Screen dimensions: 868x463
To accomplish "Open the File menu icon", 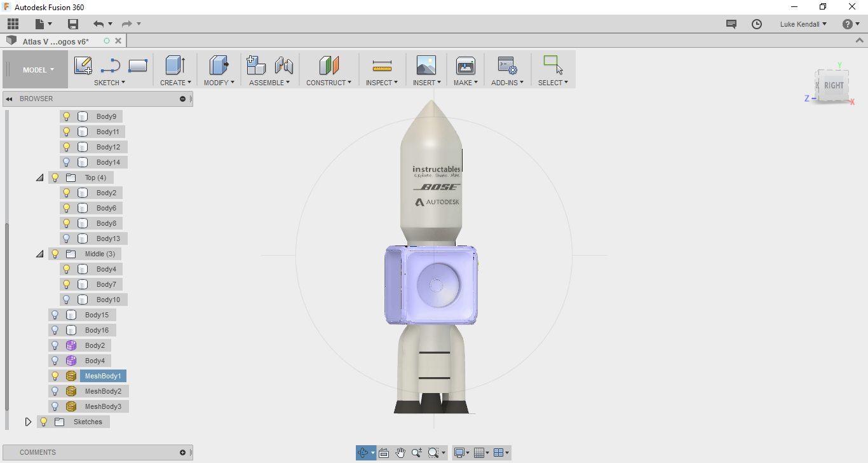I will tap(43, 24).
